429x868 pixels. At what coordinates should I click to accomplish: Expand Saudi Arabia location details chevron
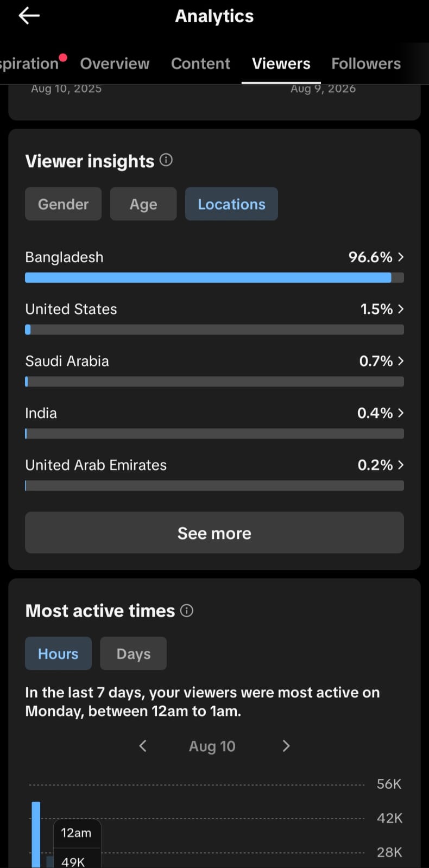pos(401,361)
